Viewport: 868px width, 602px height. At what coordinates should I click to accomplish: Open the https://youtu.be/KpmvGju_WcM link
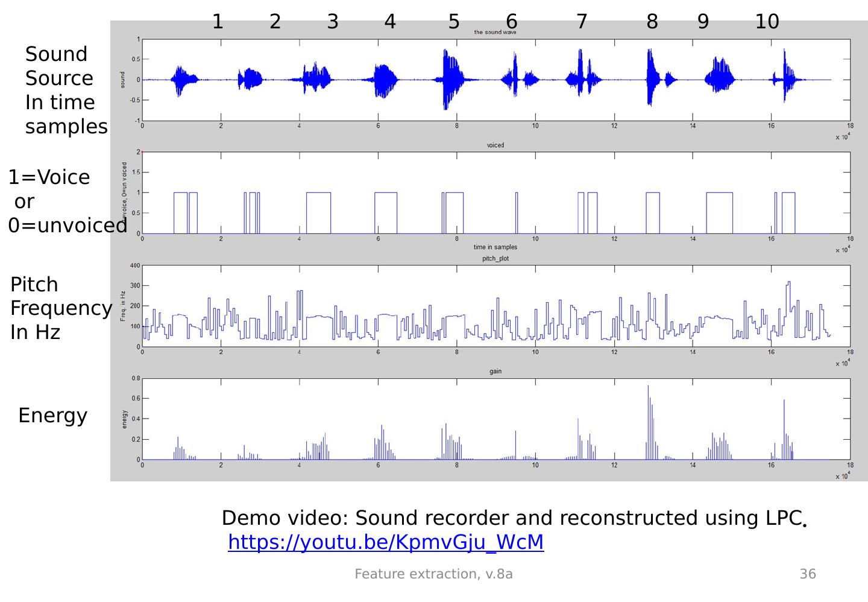click(x=386, y=542)
